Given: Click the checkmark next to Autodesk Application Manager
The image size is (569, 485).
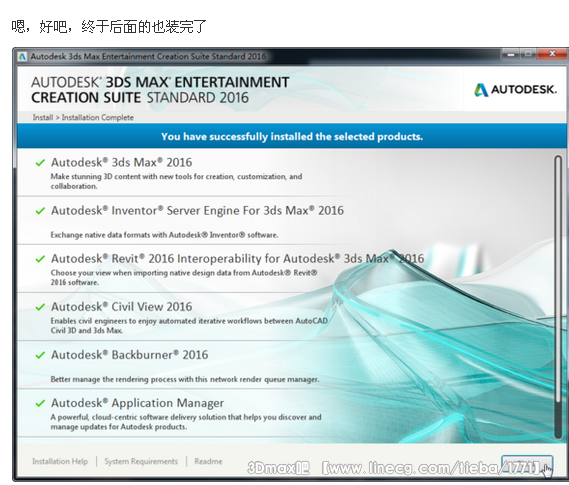Looking at the screenshot, I should 40,403.
